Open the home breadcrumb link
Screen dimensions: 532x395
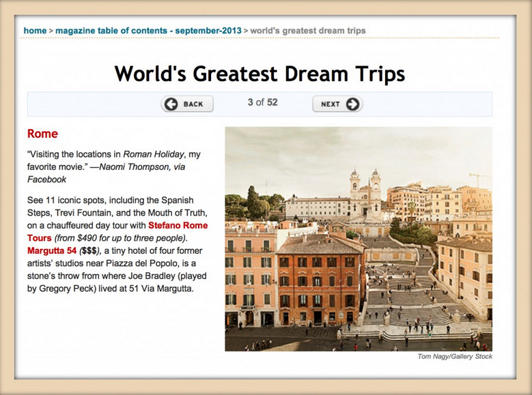(x=35, y=31)
